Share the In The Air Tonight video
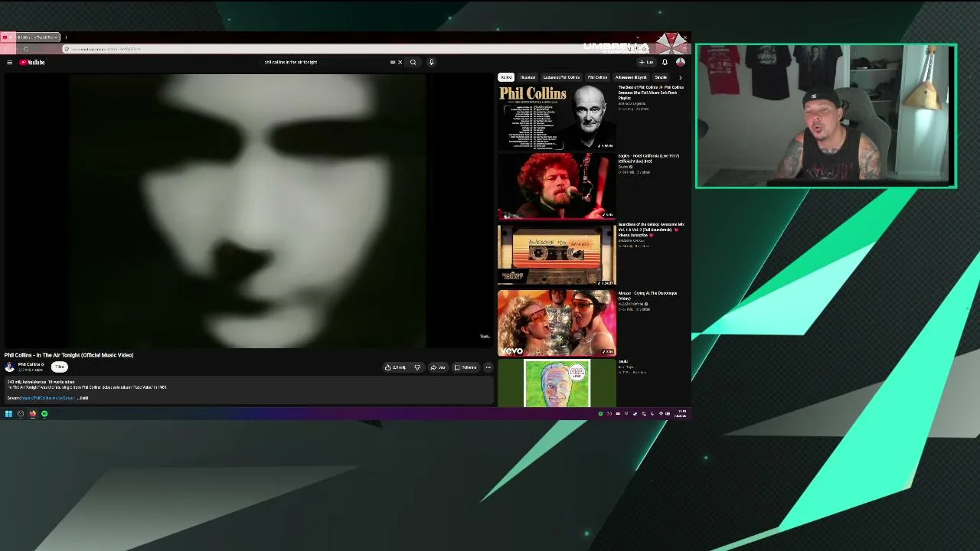Viewport: 980px width, 551px height. [x=438, y=367]
